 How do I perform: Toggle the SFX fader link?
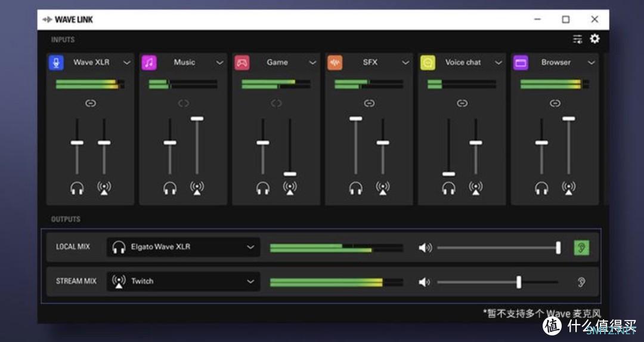pos(369,103)
